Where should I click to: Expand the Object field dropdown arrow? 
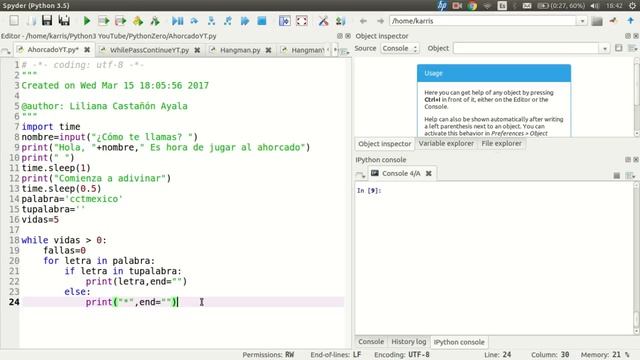[x=604, y=49]
